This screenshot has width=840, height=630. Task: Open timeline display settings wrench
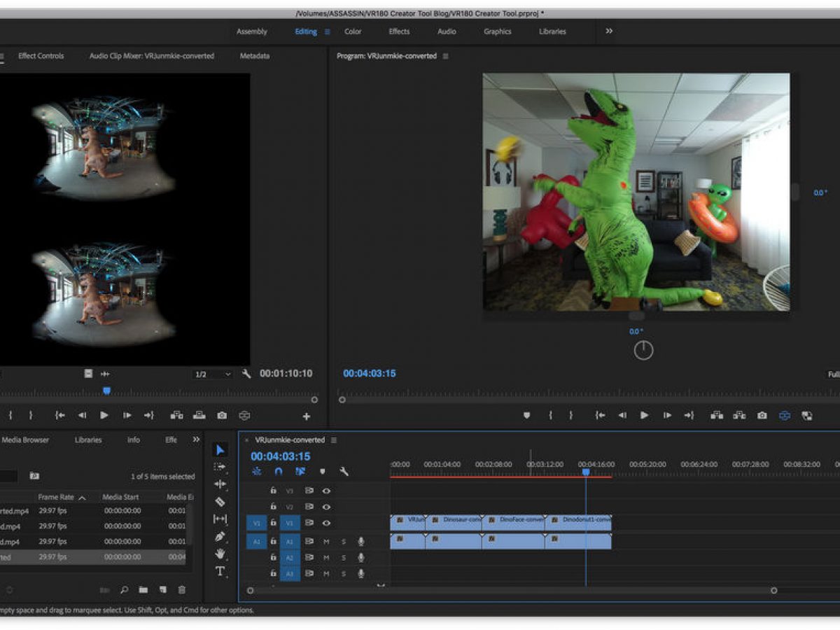(x=344, y=472)
